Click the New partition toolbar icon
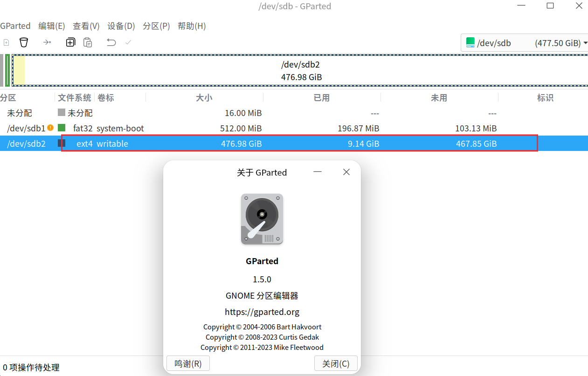The width and height of the screenshot is (588, 376). click(6, 42)
